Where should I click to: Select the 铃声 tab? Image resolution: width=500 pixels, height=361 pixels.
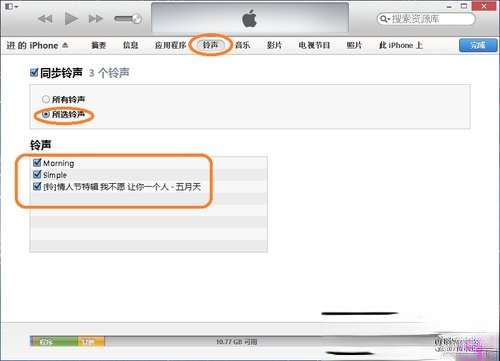click(x=210, y=45)
